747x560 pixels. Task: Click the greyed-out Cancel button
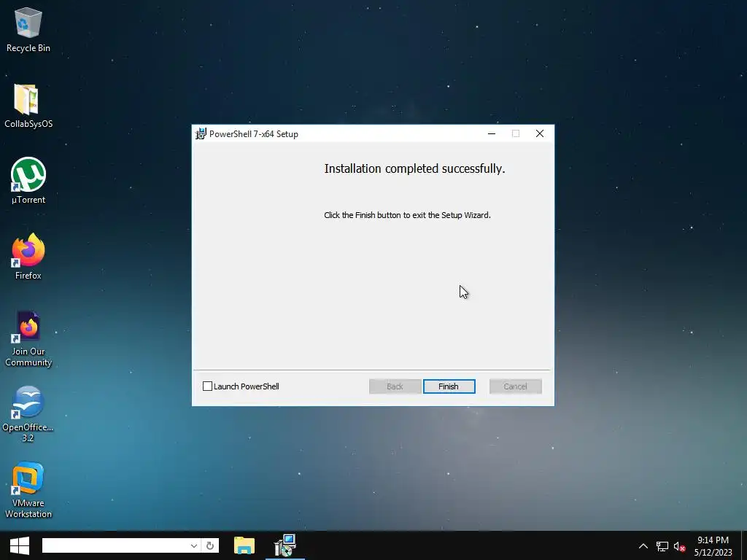click(516, 386)
